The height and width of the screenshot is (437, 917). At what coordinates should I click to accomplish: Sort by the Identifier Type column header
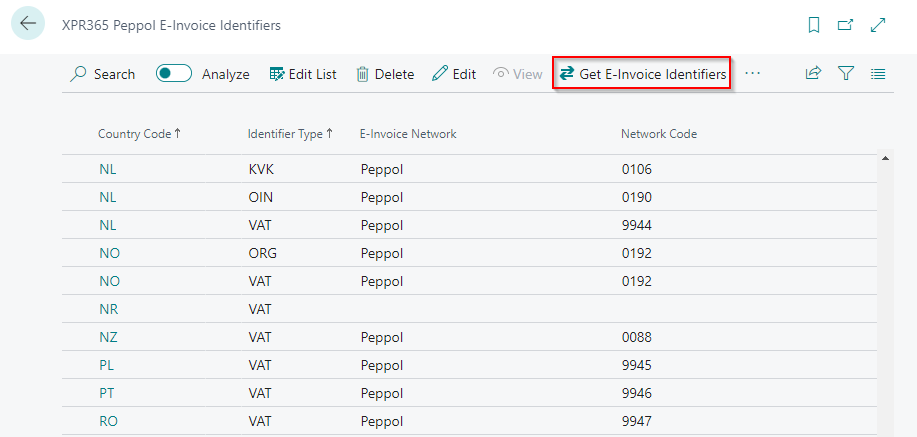290,134
